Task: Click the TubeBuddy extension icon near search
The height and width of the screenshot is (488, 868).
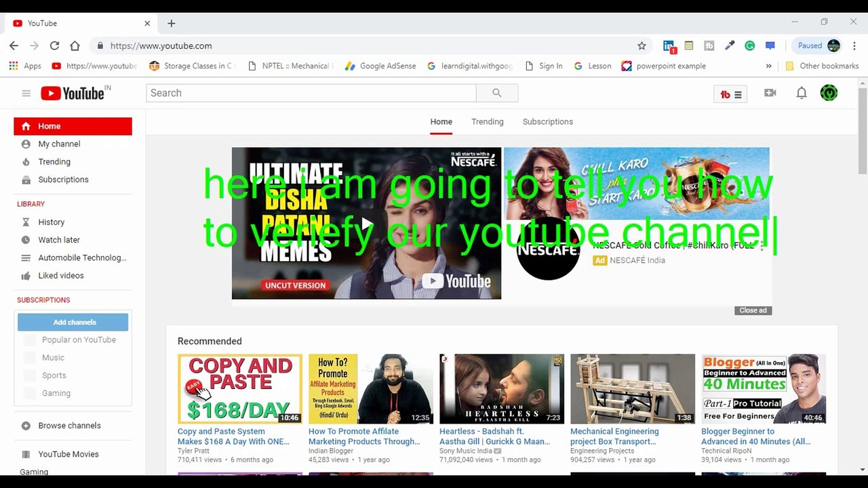Action: click(730, 94)
